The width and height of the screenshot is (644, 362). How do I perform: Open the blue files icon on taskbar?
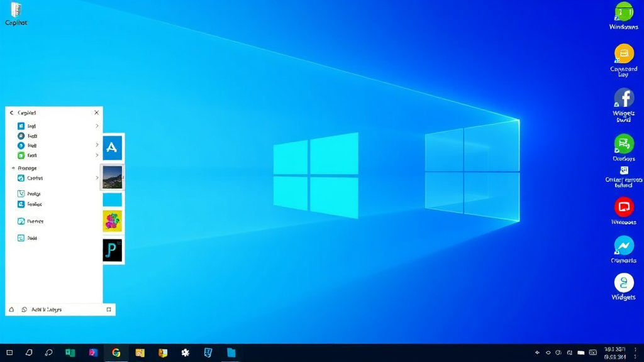(x=231, y=353)
